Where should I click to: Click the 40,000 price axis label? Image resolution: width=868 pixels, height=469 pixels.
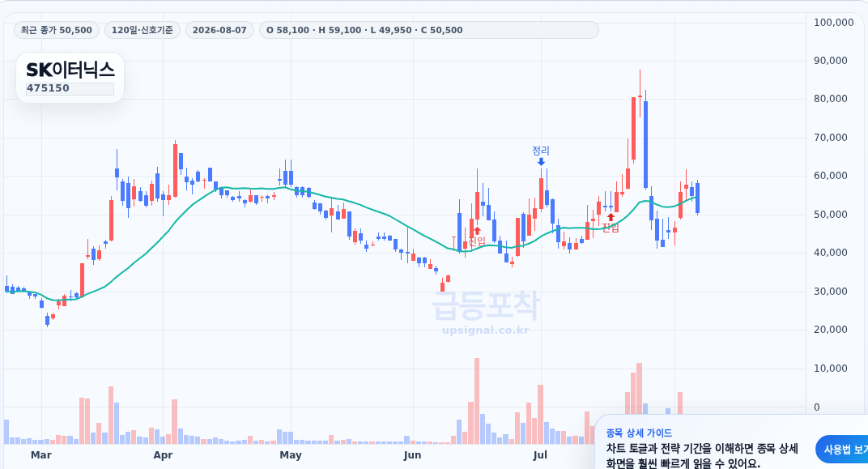point(831,253)
